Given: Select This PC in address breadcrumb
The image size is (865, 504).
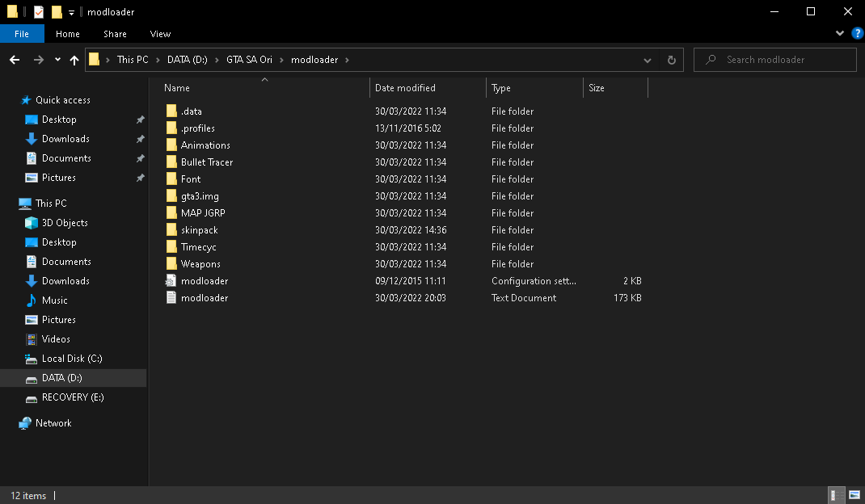Looking at the screenshot, I should (133, 60).
